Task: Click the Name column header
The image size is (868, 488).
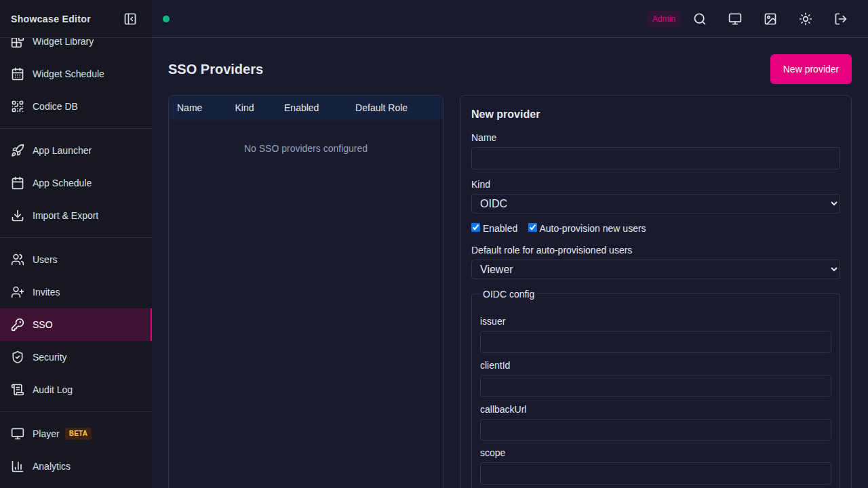Action: (190, 108)
